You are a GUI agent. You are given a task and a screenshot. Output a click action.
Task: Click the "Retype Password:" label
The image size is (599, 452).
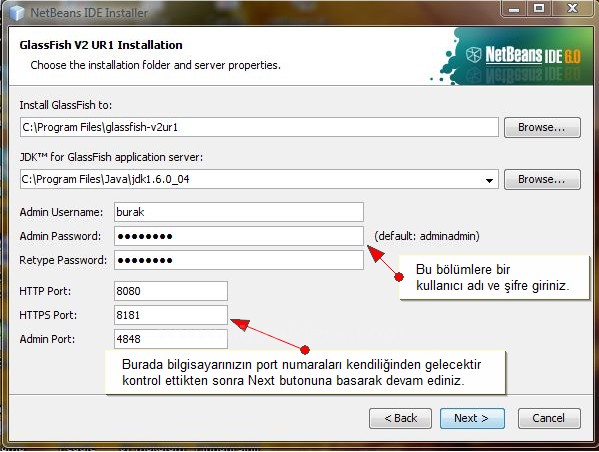click(x=63, y=260)
